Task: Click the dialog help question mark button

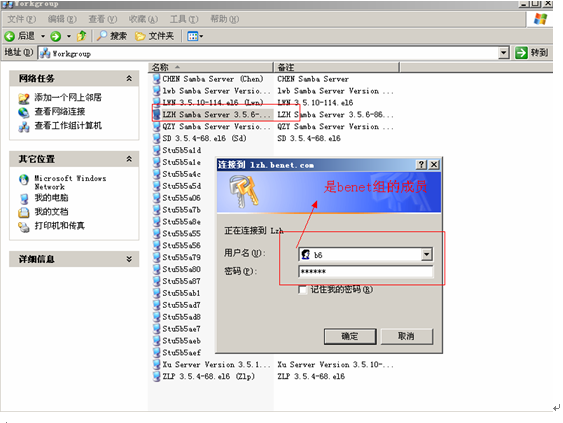Action: pos(421,164)
